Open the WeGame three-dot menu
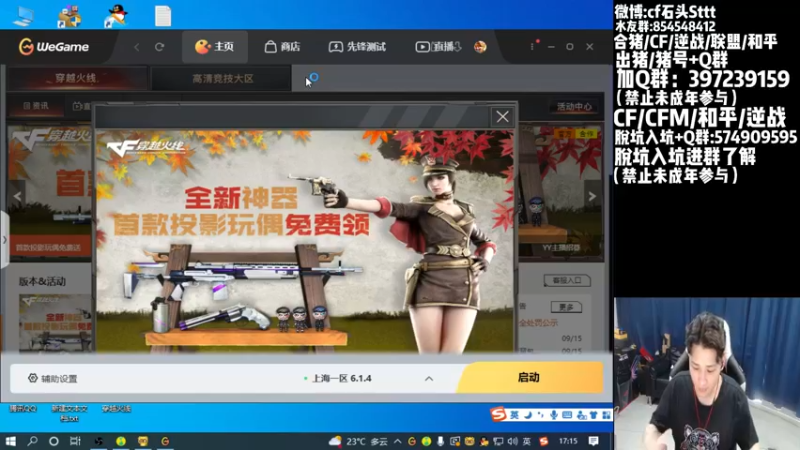Screen dimensions: 800x450 point(532,46)
